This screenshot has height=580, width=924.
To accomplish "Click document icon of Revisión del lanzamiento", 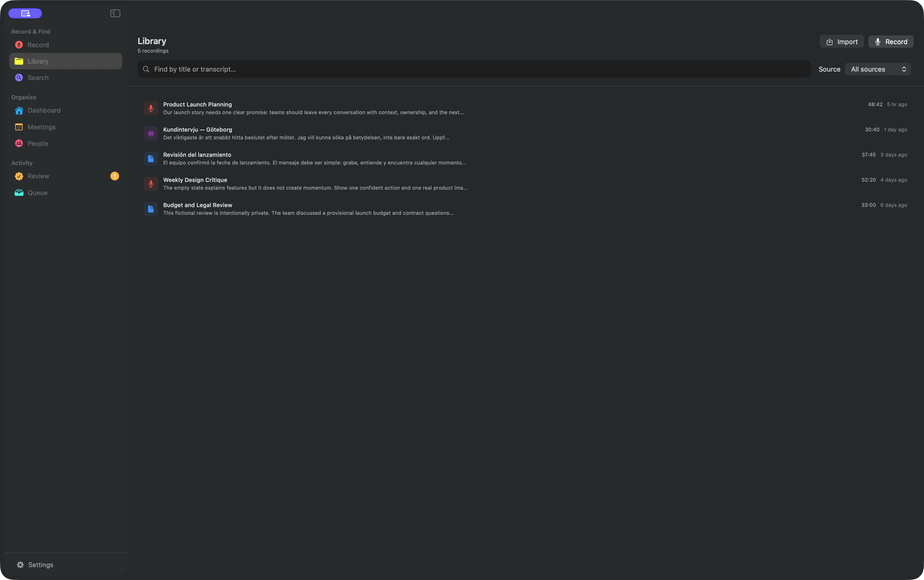I will (x=151, y=159).
